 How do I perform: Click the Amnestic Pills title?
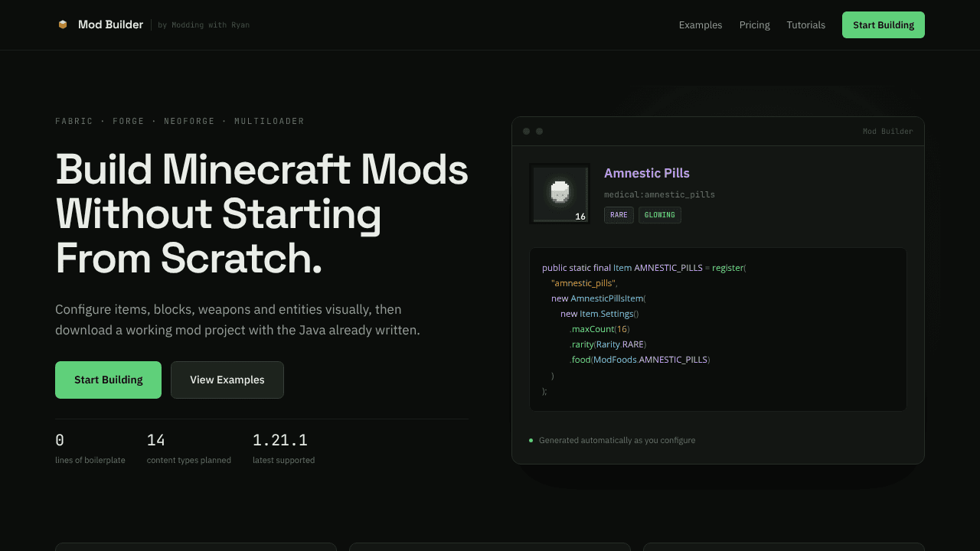647,173
